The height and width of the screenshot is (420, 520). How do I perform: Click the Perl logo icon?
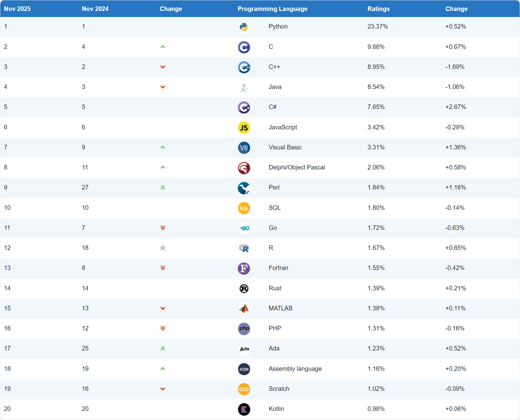click(x=244, y=188)
